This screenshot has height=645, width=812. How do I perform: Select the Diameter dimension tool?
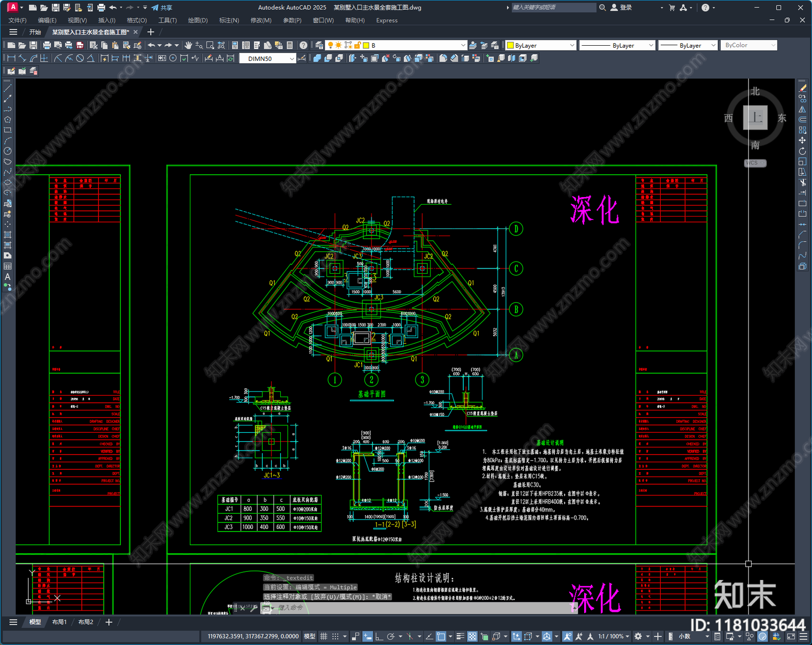(x=80, y=58)
